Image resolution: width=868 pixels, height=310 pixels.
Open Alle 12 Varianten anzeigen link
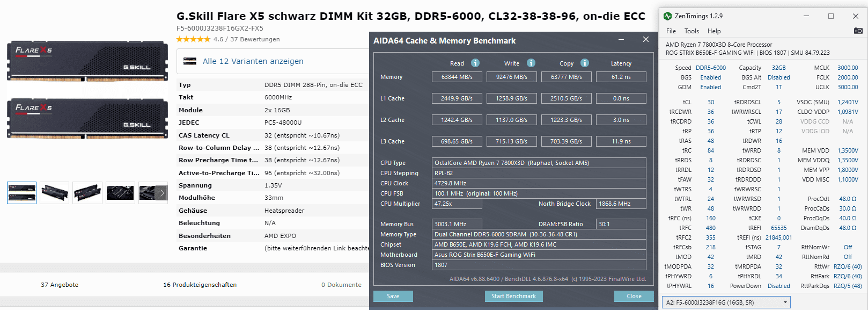click(253, 61)
